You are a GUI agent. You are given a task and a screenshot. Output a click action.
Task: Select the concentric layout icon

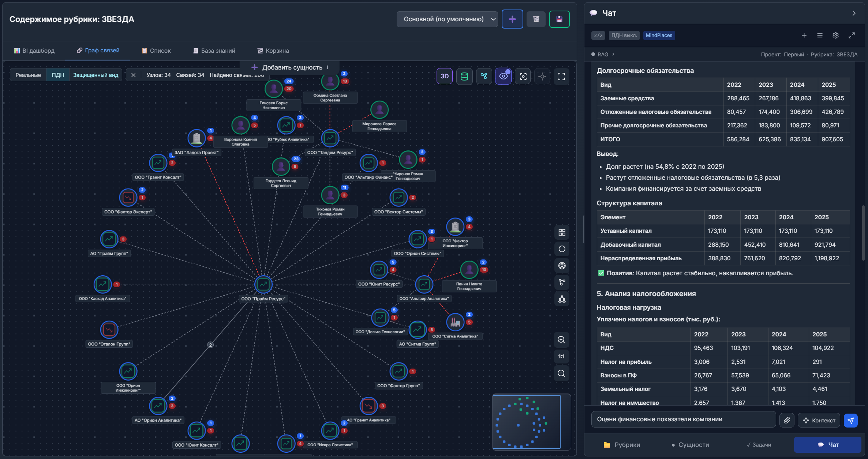point(562,266)
